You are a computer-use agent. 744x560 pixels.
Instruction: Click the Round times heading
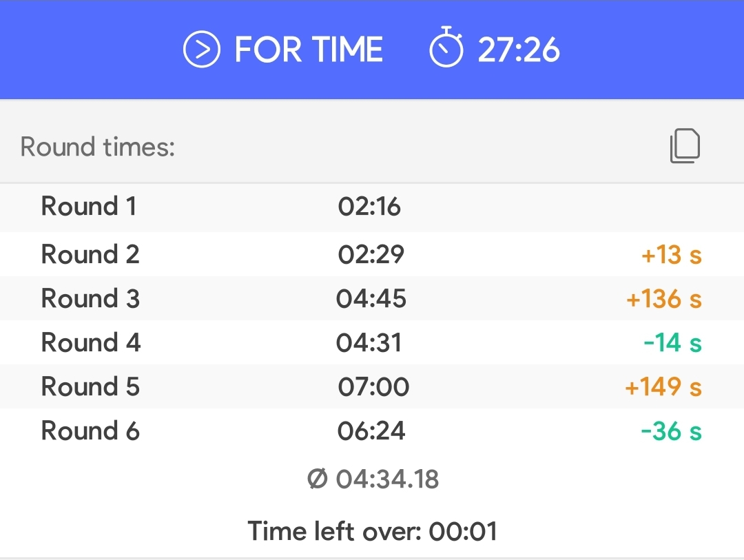tap(98, 147)
